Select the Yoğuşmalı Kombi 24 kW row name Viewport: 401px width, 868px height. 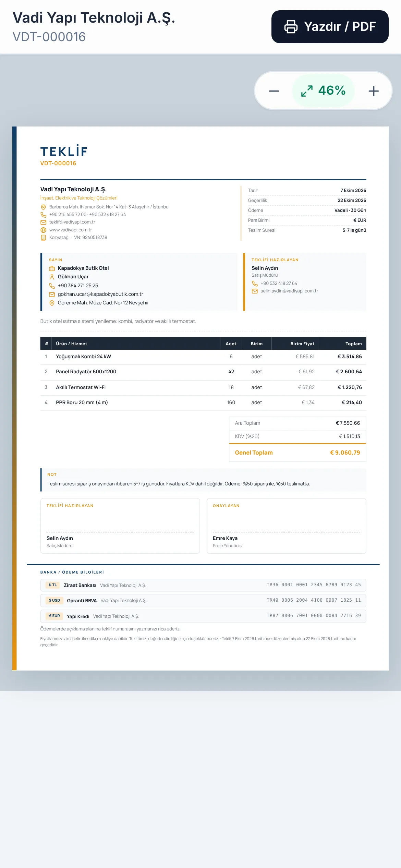(84, 357)
